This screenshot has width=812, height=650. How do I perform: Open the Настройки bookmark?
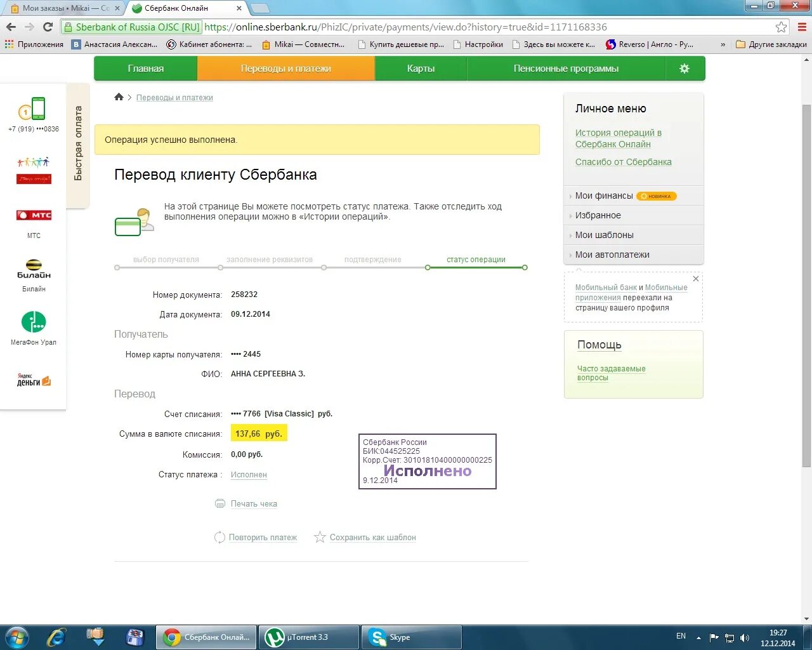pyautogui.click(x=478, y=44)
